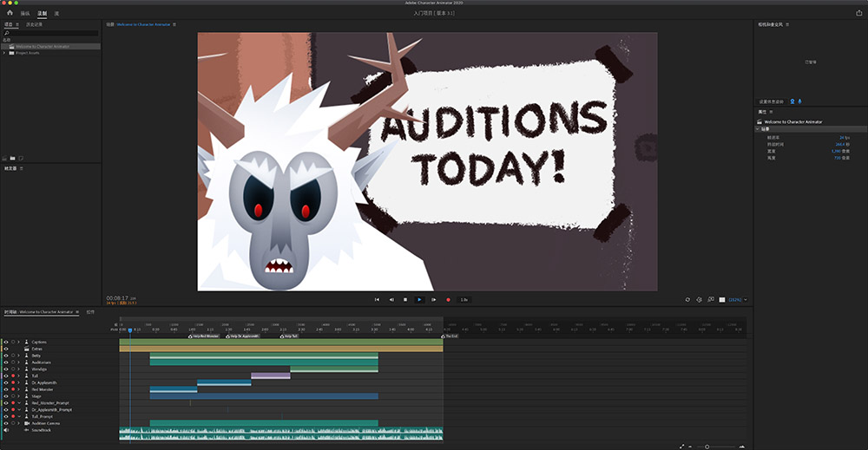Open the 历史记录 (History) tab
This screenshot has height=450, width=868.
(x=34, y=24)
